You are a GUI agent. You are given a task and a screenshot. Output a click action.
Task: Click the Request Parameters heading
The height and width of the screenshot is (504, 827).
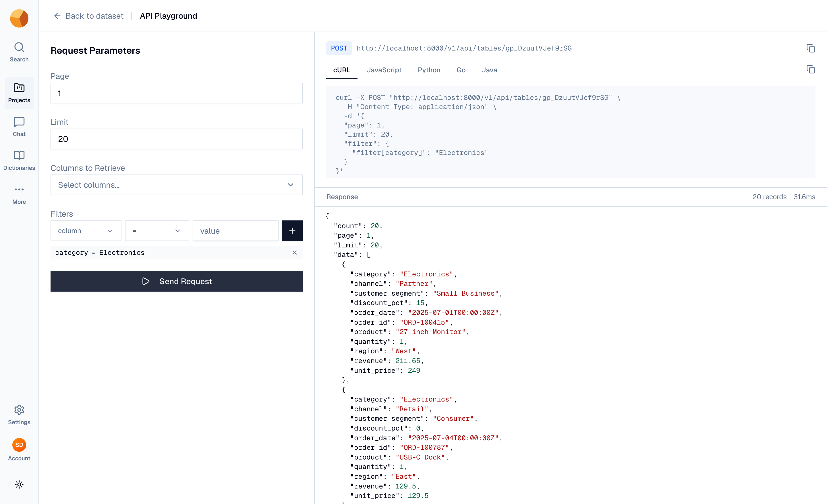tap(95, 50)
